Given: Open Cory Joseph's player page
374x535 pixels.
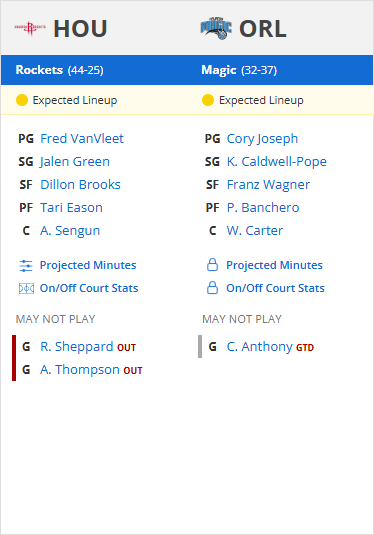Looking at the screenshot, I should pos(262,139).
